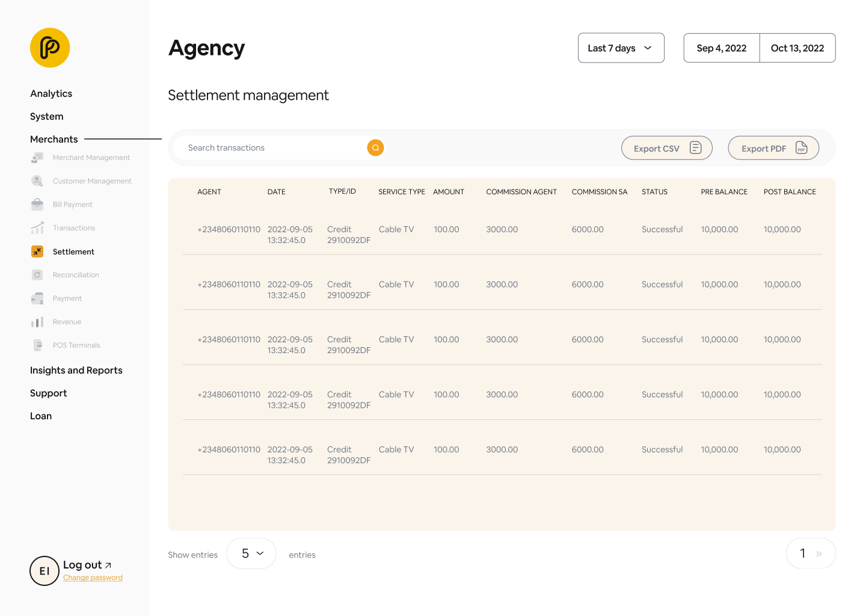Click the COMMISSION AGENT column header
Image resolution: width=866 pixels, height=616 pixels.
[521, 192]
